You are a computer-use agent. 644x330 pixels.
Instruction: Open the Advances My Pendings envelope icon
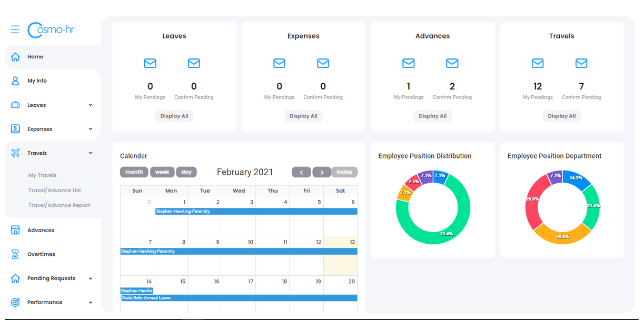click(x=409, y=63)
